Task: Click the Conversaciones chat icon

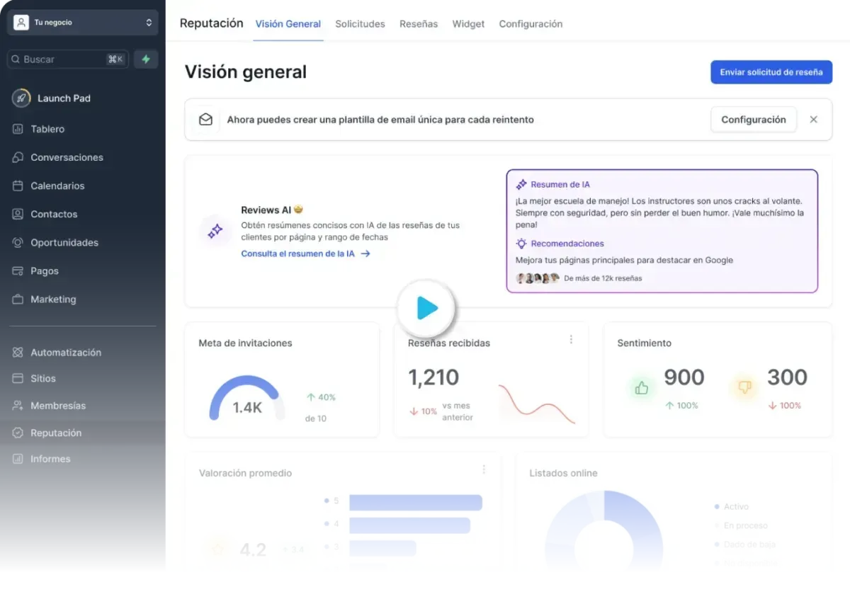Action: (18, 157)
